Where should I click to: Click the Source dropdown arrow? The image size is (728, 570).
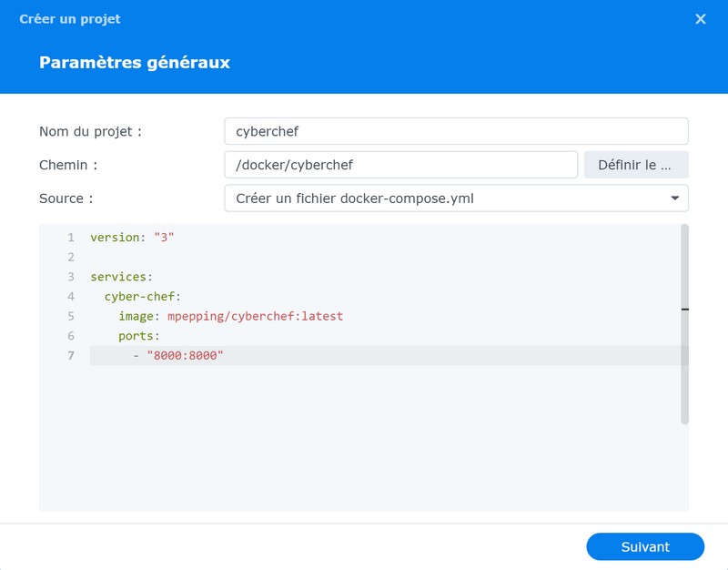click(x=674, y=198)
